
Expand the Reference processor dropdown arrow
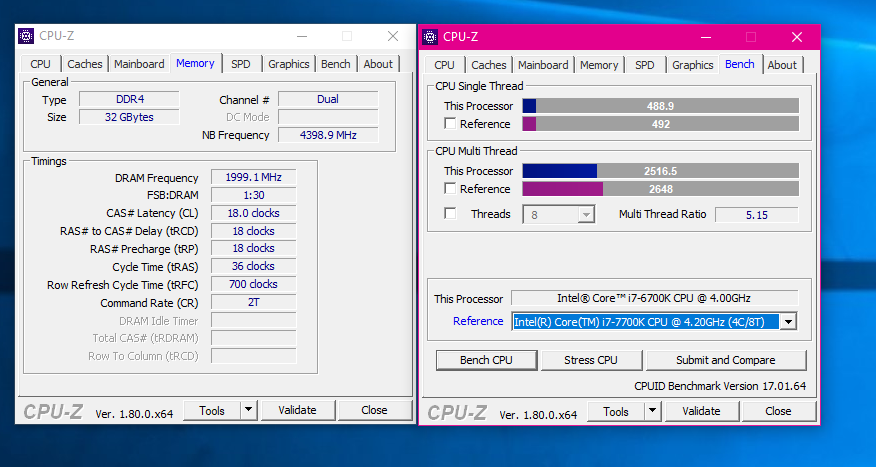point(788,321)
